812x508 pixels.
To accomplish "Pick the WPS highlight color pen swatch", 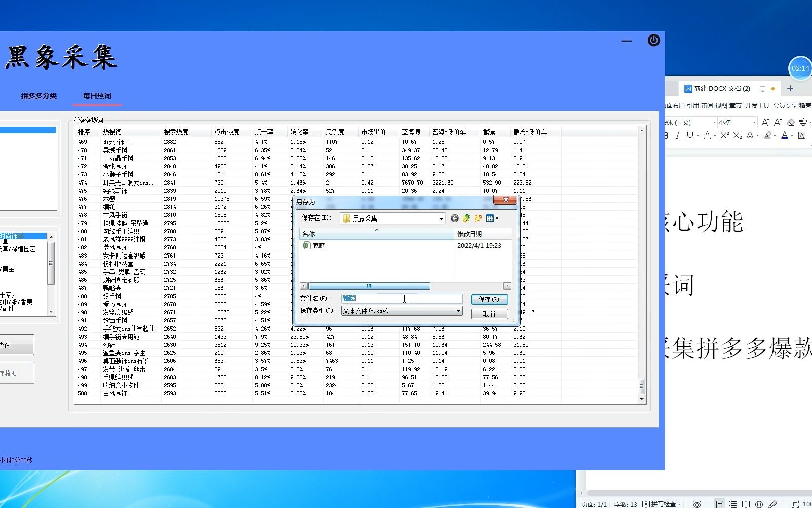I will point(768,135).
